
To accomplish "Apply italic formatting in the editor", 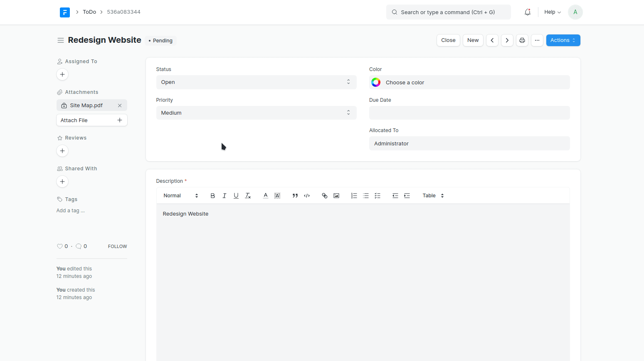I will (224, 196).
